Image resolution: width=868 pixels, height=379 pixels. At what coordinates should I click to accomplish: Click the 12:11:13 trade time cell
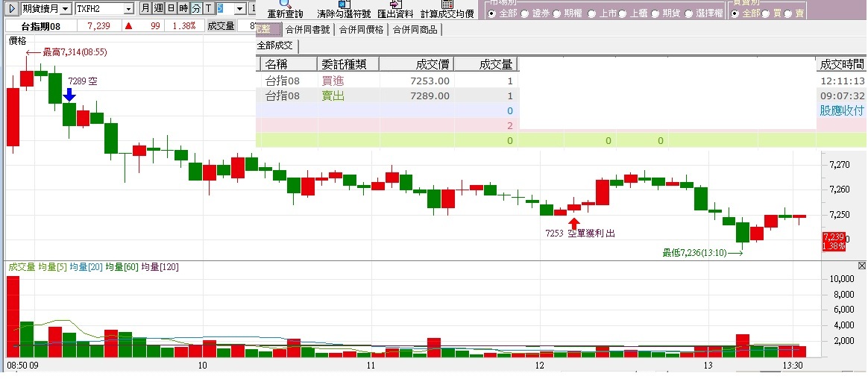842,81
